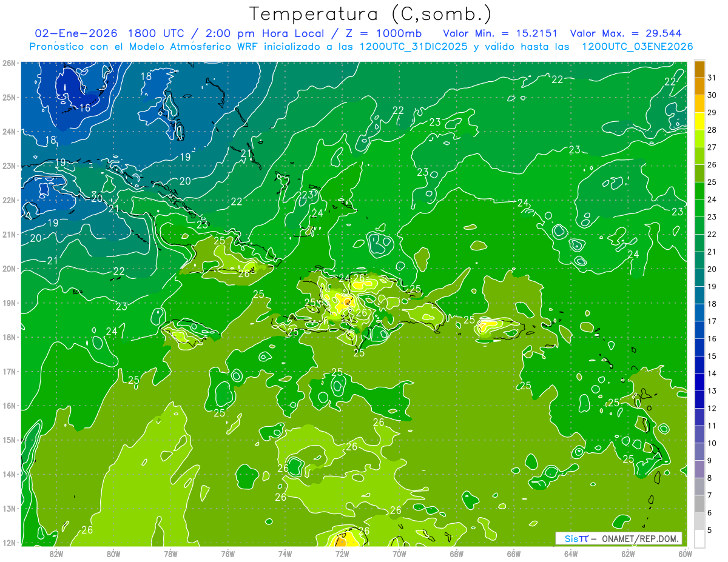Click the date '02-Ene-2026' in the header
728x562 pixels.
coord(76,33)
